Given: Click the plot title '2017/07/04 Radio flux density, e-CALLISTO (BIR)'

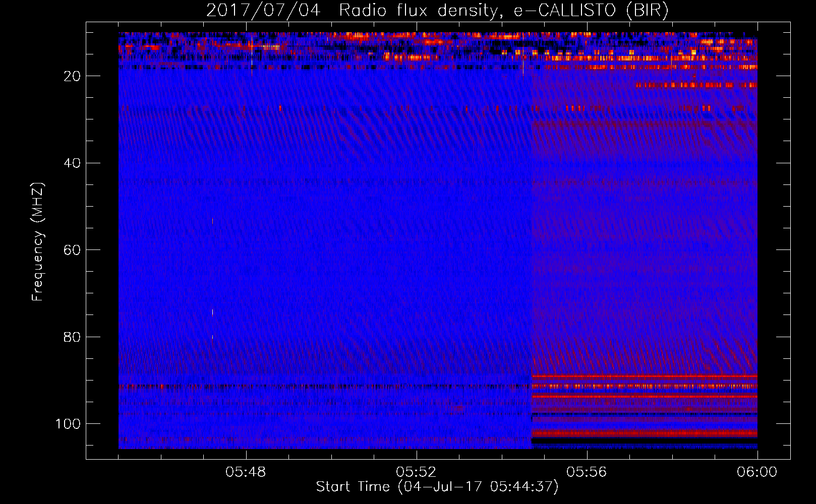Looking at the screenshot, I should pyautogui.click(x=437, y=11).
